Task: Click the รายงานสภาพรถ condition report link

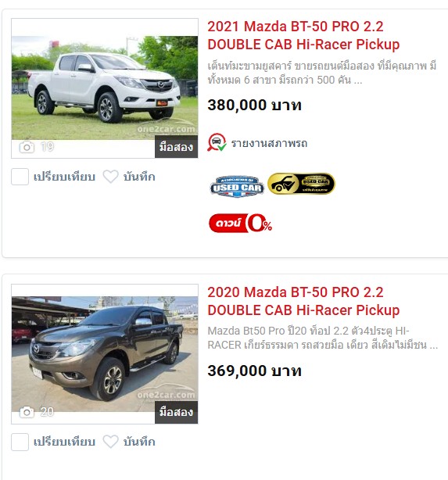Action: (x=269, y=143)
